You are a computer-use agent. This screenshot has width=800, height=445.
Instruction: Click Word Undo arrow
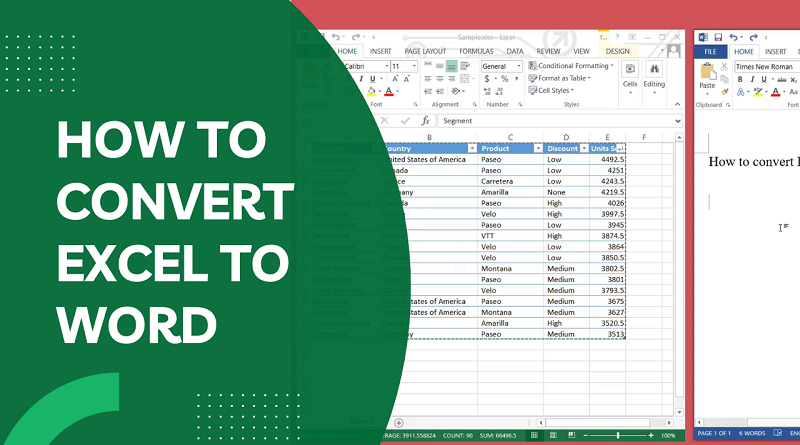point(733,37)
